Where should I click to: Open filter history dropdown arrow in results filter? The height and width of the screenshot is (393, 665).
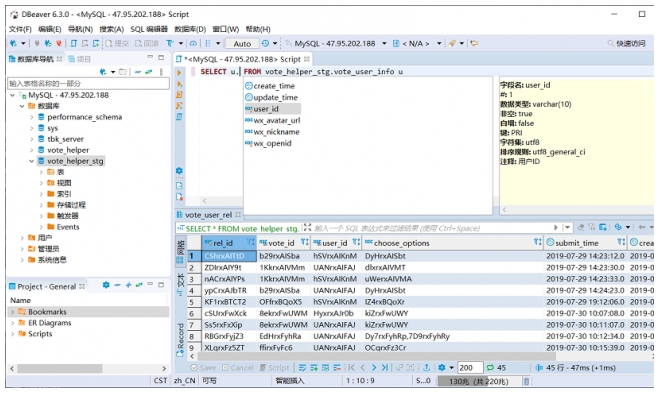567,228
